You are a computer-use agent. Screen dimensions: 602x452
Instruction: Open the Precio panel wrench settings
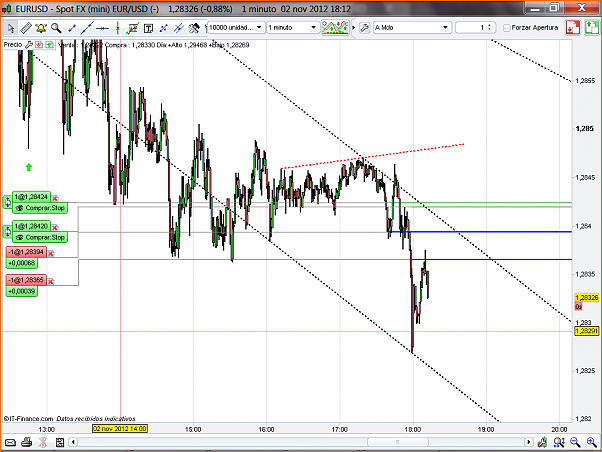coord(29,45)
